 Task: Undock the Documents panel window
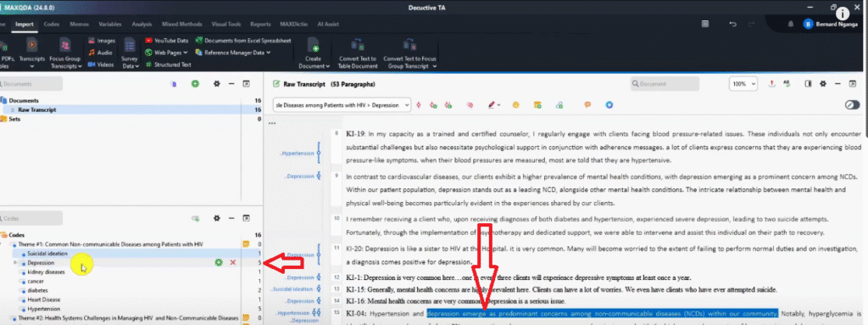tap(247, 84)
